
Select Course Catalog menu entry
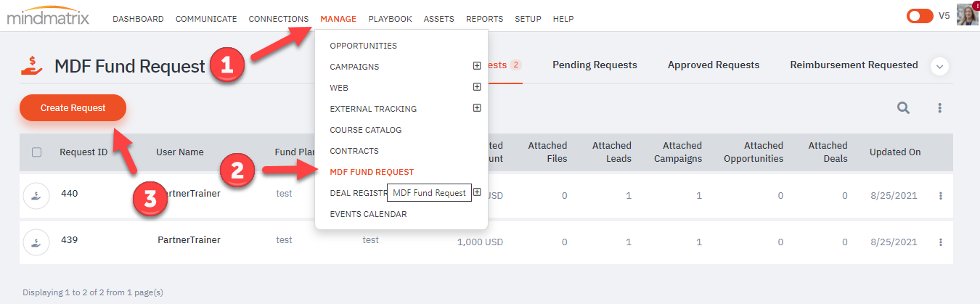pyautogui.click(x=366, y=130)
